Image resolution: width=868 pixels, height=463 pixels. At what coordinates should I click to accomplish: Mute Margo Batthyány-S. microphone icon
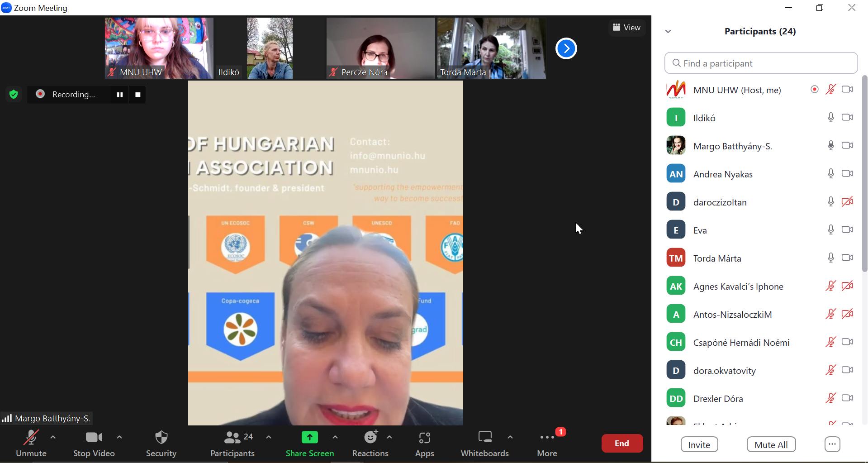coord(830,146)
